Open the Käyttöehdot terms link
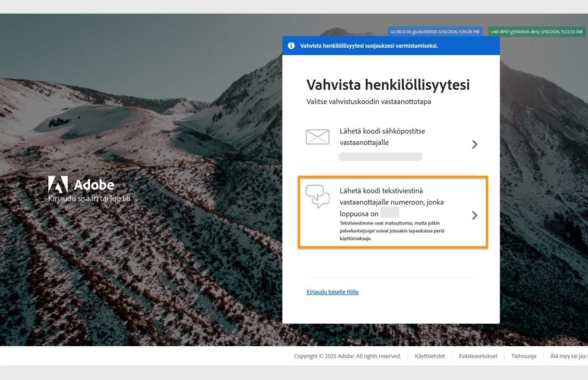The image size is (588, 380). click(x=429, y=356)
